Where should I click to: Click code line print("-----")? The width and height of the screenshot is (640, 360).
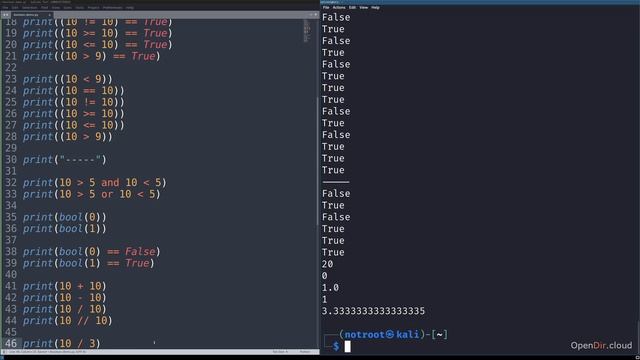(64, 160)
